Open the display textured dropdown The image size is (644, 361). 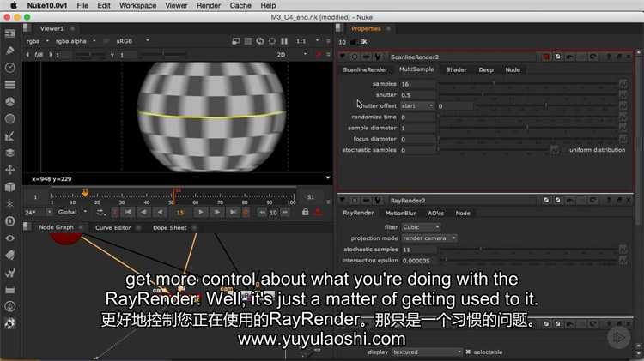point(427,352)
